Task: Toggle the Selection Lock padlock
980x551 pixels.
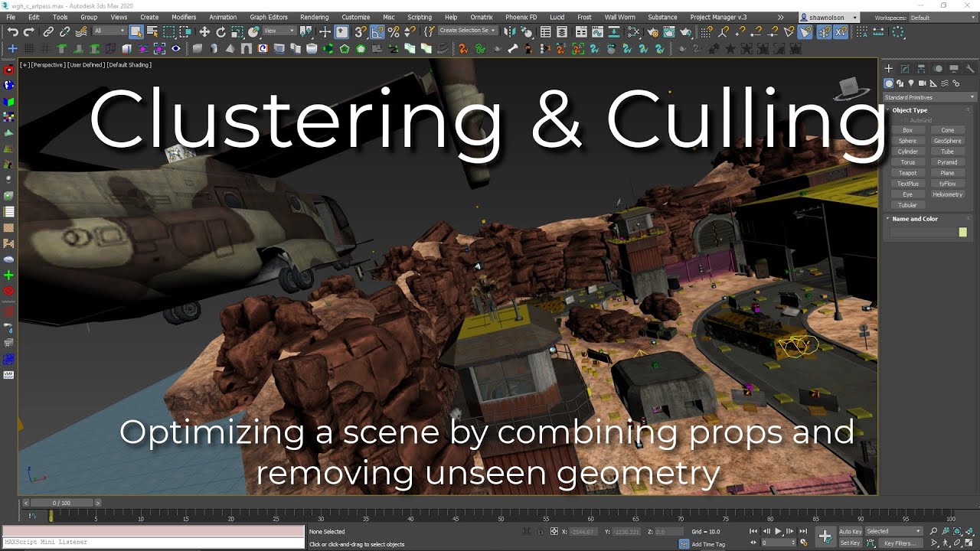Action: tap(540, 531)
